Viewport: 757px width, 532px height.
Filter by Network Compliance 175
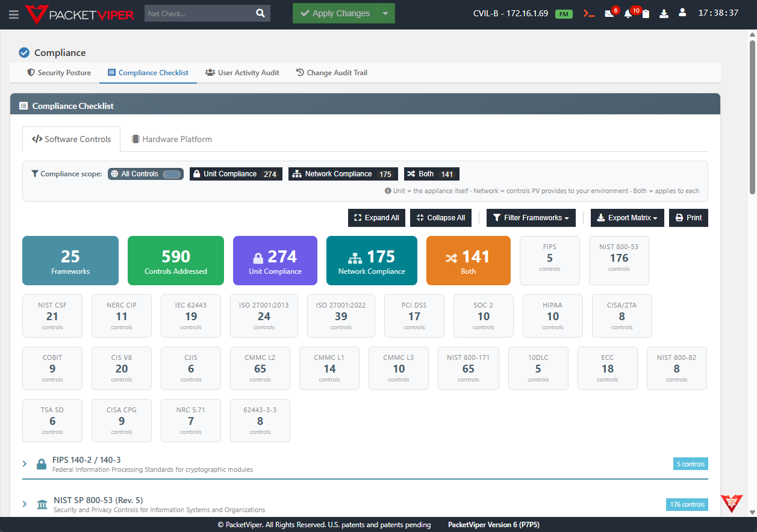tap(343, 174)
